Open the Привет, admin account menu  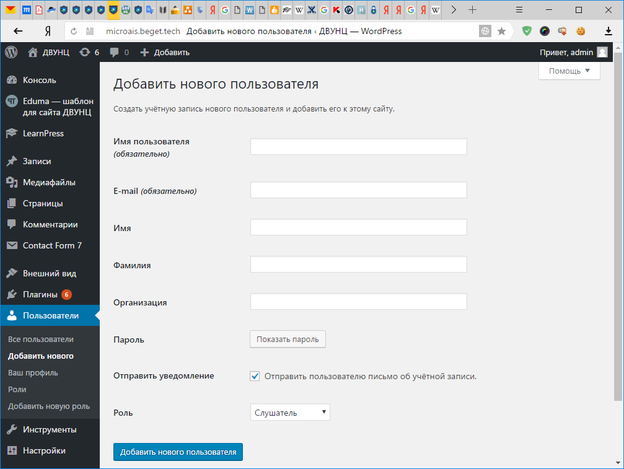[573, 52]
